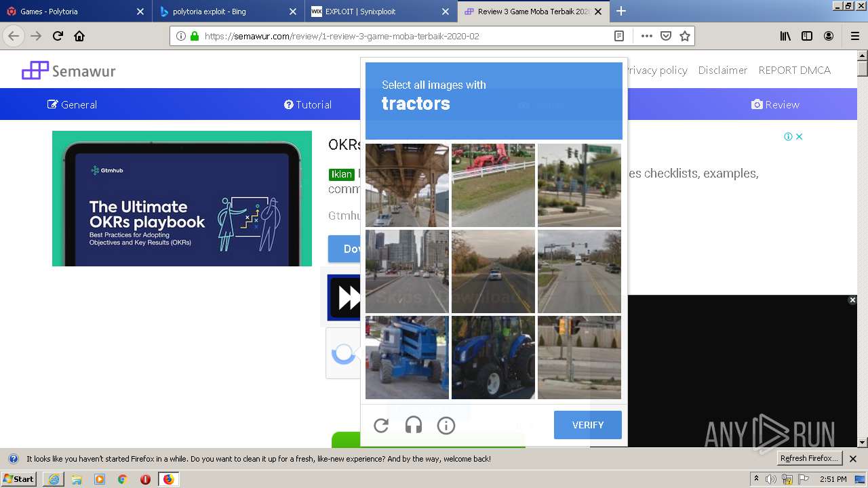Image resolution: width=868 pixels, height=488 pixels.
Task: Open the Review menu item
Action: [x=775, y=104]
